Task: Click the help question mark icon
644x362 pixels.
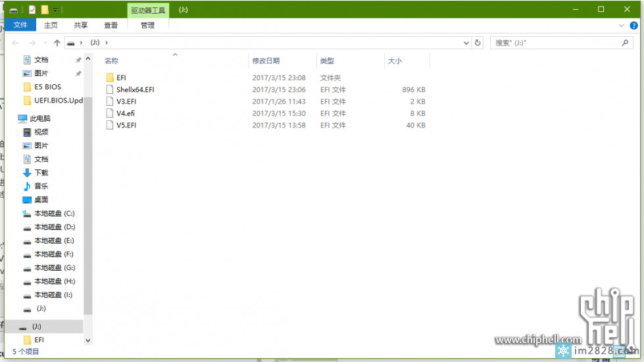Action: tap(633, 25)
